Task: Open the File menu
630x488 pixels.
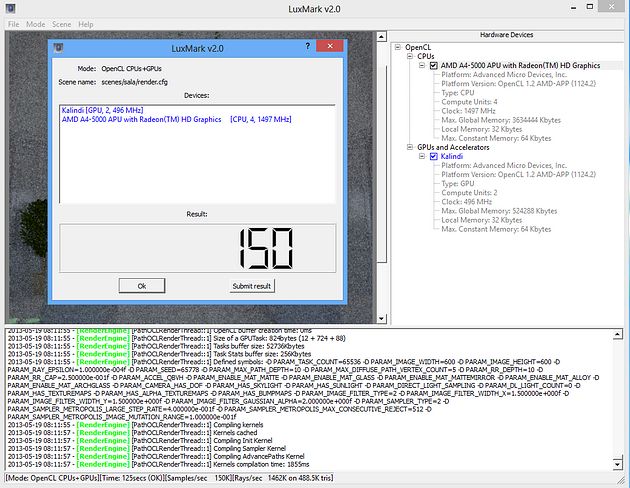Action: 13,24
